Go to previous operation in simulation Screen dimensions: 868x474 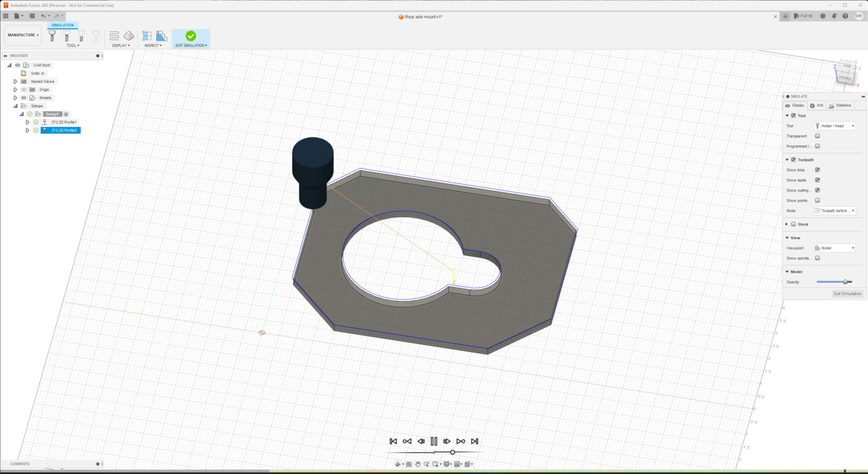407,441
